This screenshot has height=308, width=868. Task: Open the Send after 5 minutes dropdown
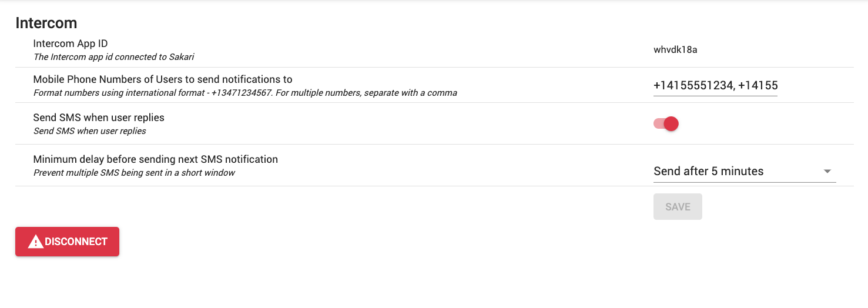(745, 171)
